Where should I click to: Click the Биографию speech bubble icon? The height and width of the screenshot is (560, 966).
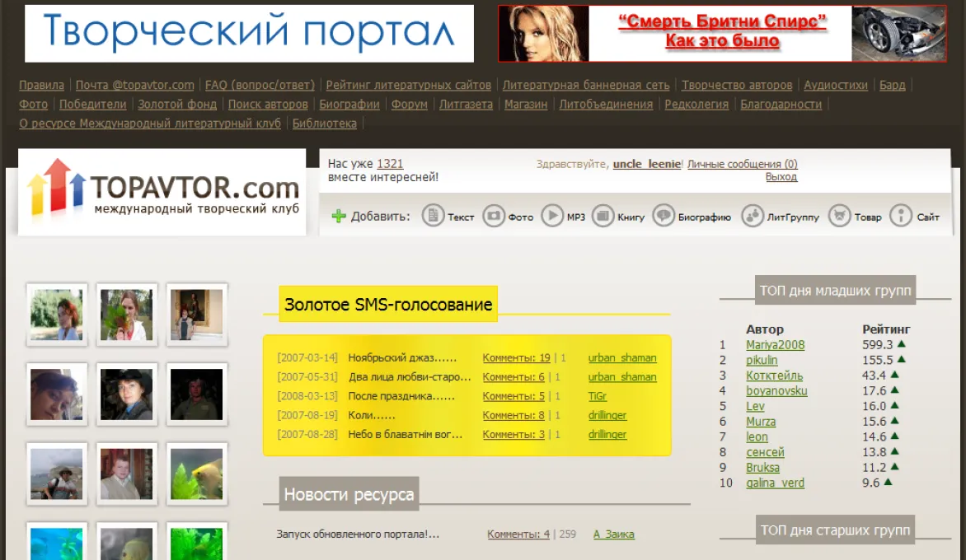pyautogui.click(x=664, y=216)
